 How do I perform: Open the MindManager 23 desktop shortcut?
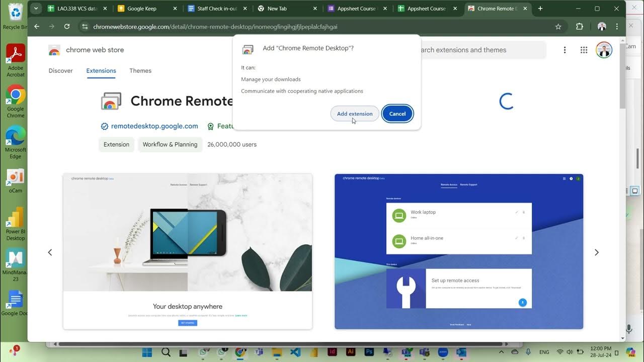(16, 265)
